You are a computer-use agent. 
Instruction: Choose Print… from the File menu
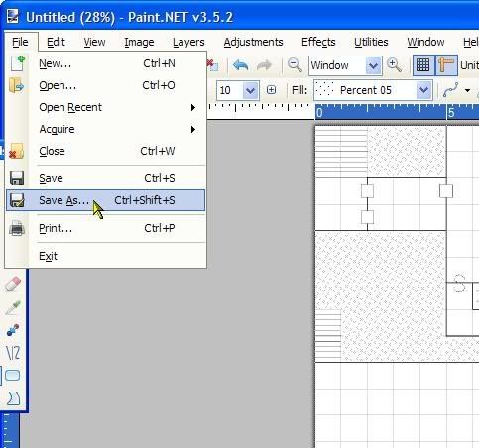click(x=106, y=228)
